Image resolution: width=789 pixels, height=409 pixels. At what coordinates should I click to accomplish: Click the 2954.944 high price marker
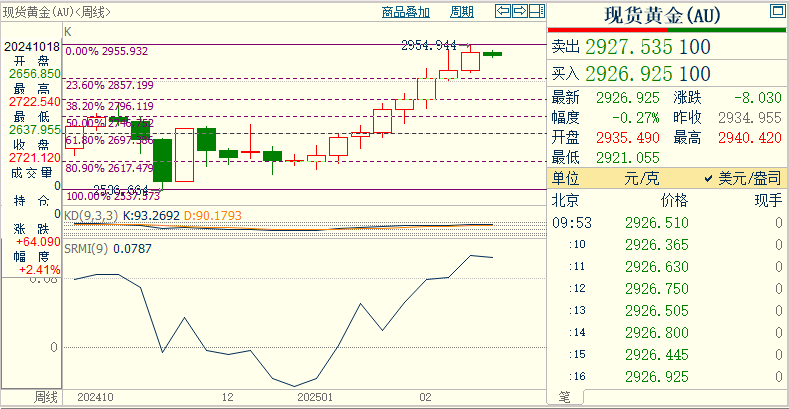[429, 46]
